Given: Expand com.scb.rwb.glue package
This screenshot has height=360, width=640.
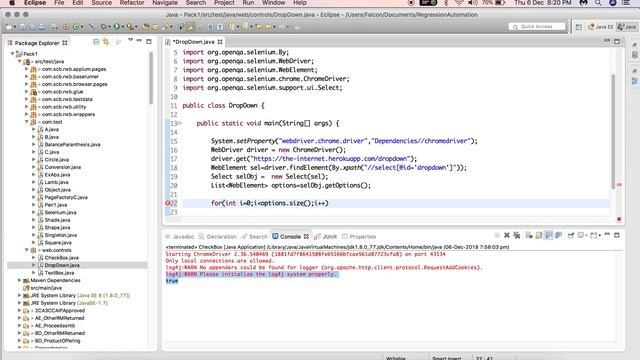Looking at the screenshot, I should (27, 91).
